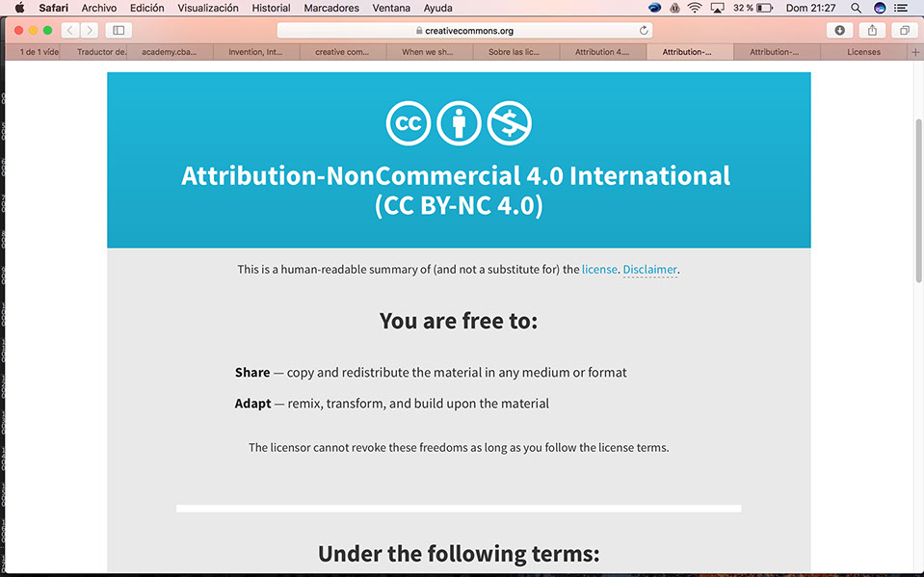Open the Ayuda menu
Screen dimensions: 924x577
coord(437,8)
